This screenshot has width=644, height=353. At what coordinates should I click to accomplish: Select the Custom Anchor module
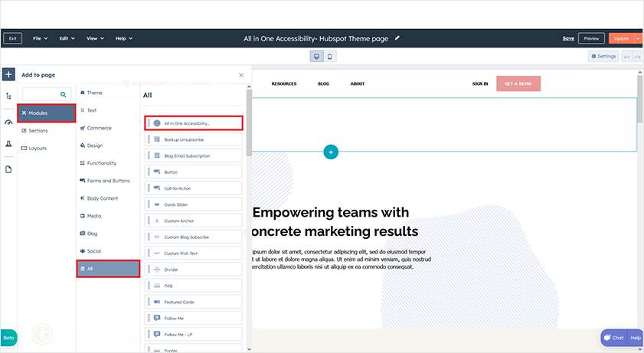(x=194, y=221)
